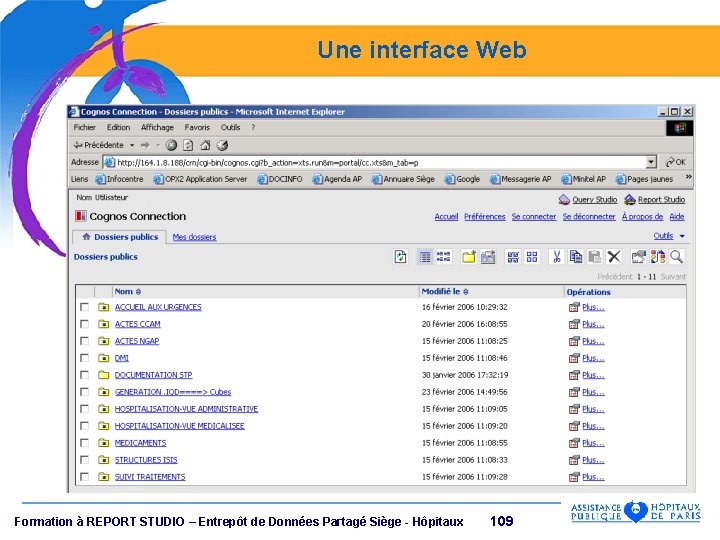Check the DOCUMENTATION STP checkbox

84,375
